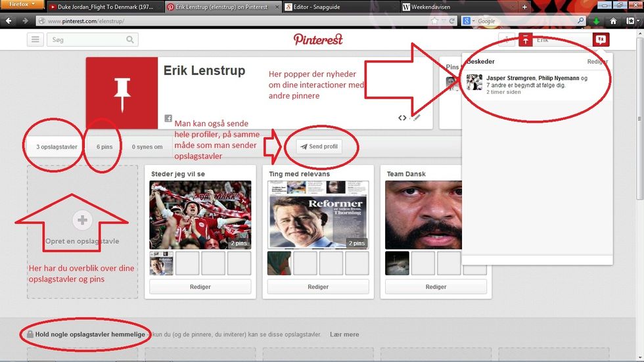The width and height of the screenshot is (644, 362).
Task: Open a new browser tab
Action: tap(524, 7)
